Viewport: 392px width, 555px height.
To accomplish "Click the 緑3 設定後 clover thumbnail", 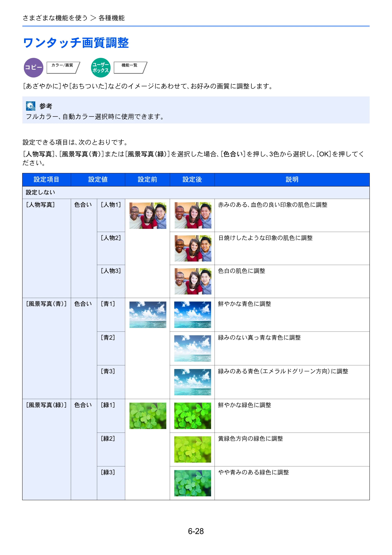I will point(193,483).
